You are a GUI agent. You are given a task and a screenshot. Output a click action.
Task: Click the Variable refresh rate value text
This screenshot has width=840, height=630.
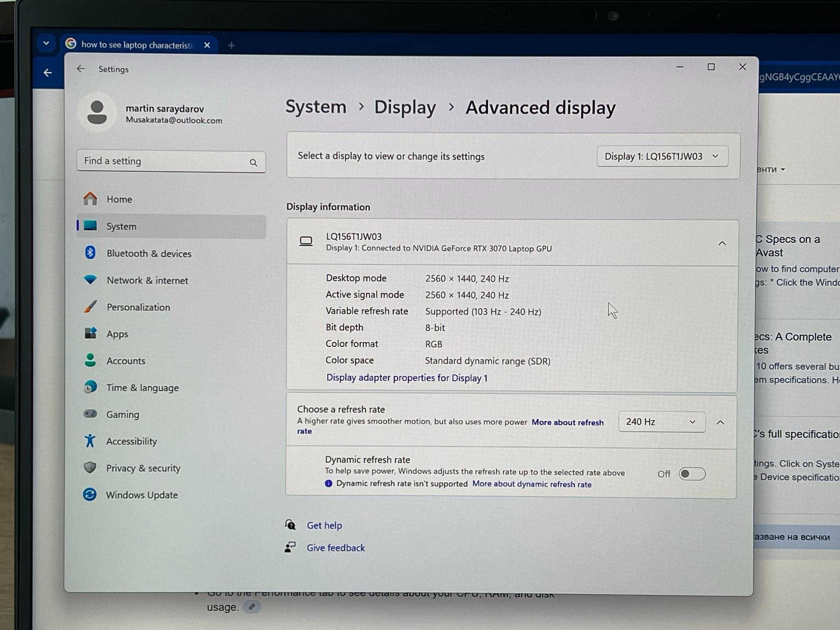tap(483, 312)
